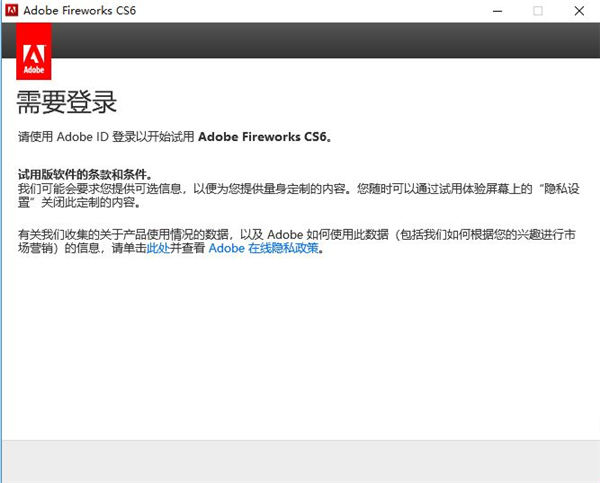Open the Adobe 在线隐私政策 link

[264, 248]
